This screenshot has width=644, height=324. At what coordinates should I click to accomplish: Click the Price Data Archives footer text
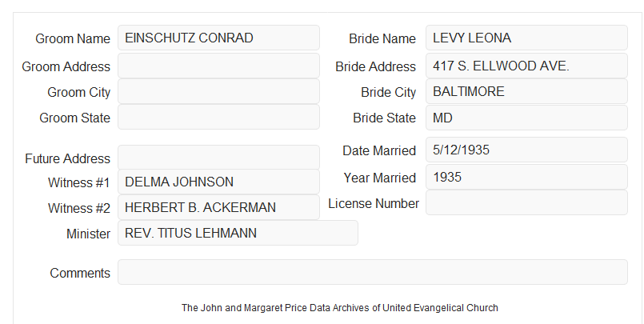click(x=340, y=307)
